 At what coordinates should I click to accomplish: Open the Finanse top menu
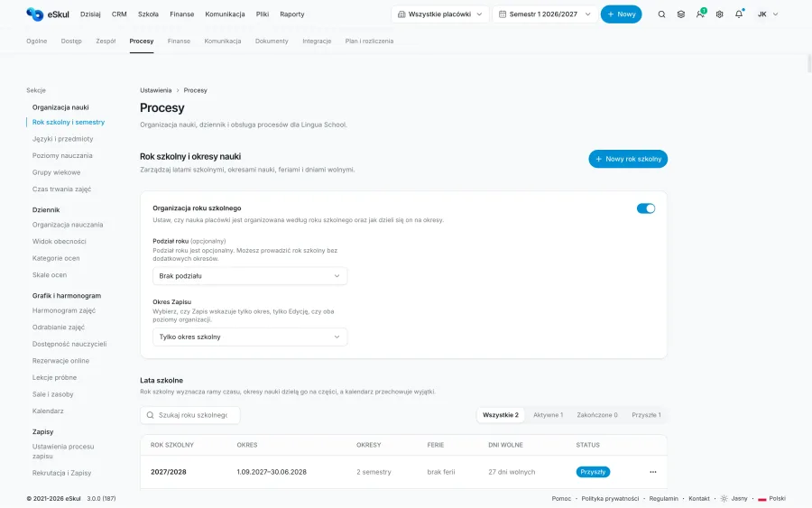point(181,14)
